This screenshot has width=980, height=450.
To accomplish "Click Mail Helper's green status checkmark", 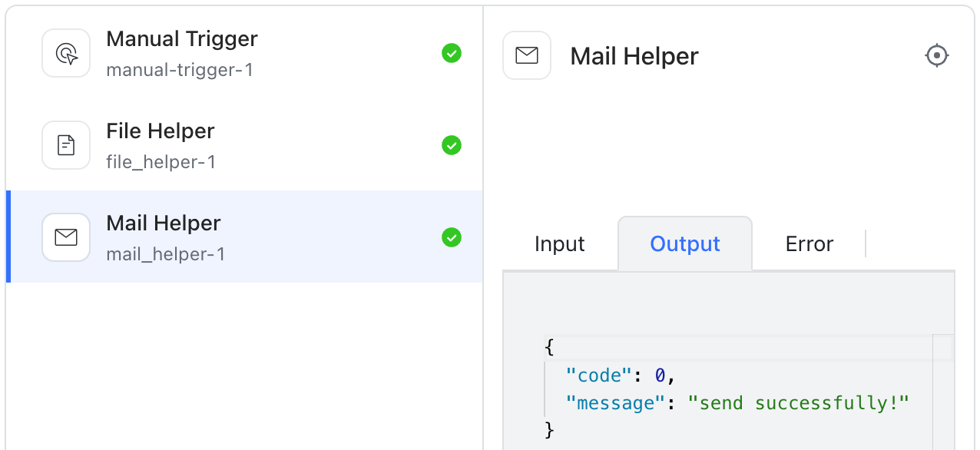I will [x=452, y=237].
